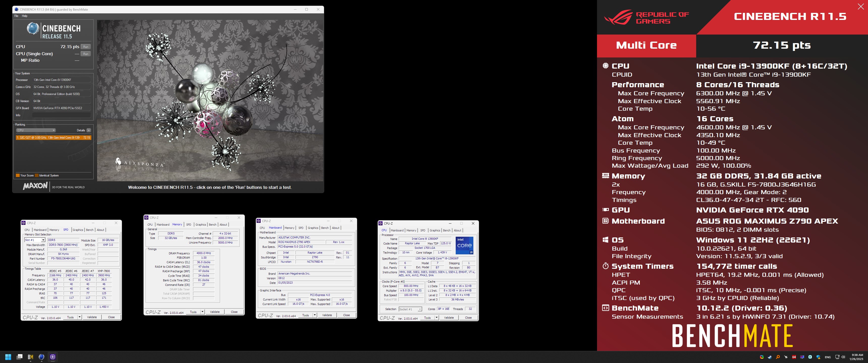
Task: Switch to Mainboard tab in CPU window
Action: (x=397, y=230)
